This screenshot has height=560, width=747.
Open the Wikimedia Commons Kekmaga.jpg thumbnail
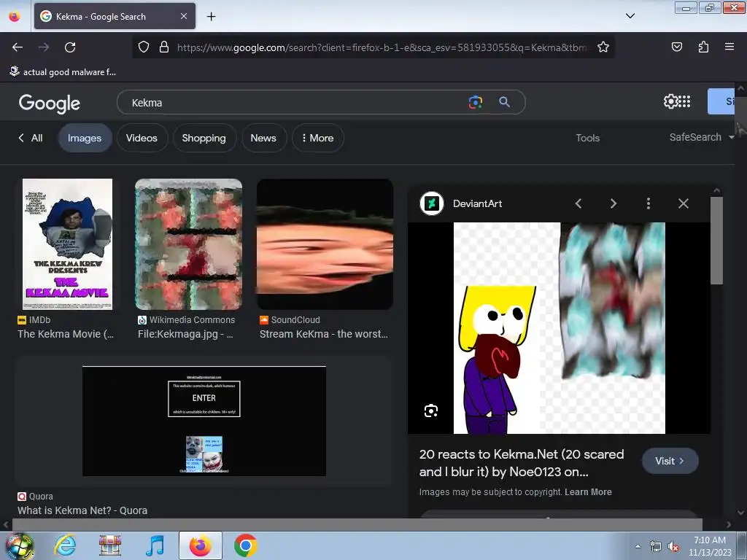click(189, 244)
